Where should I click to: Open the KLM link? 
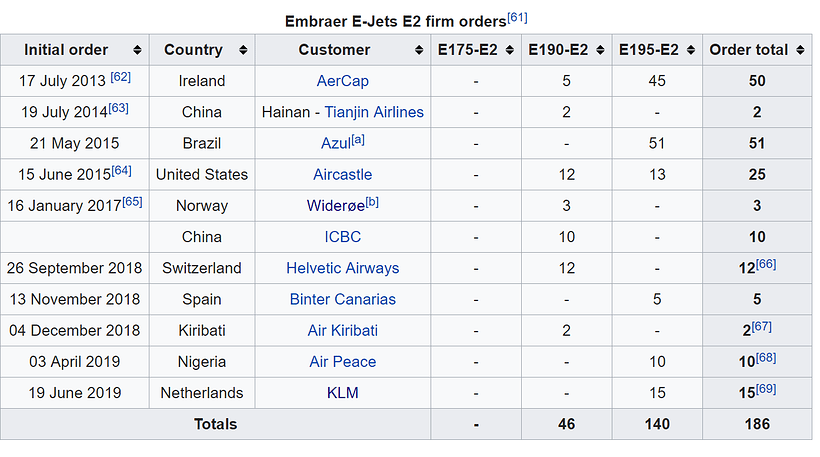343,393
